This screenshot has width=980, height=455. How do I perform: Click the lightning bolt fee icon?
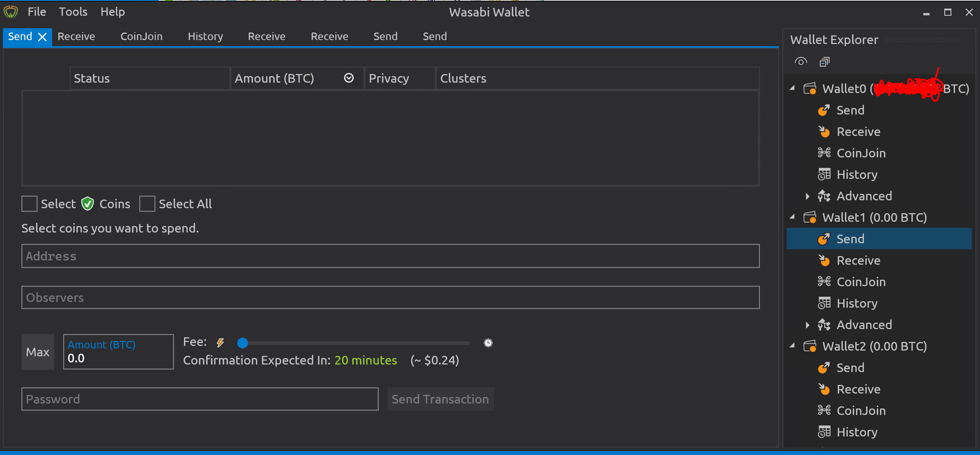coord(220,343)
